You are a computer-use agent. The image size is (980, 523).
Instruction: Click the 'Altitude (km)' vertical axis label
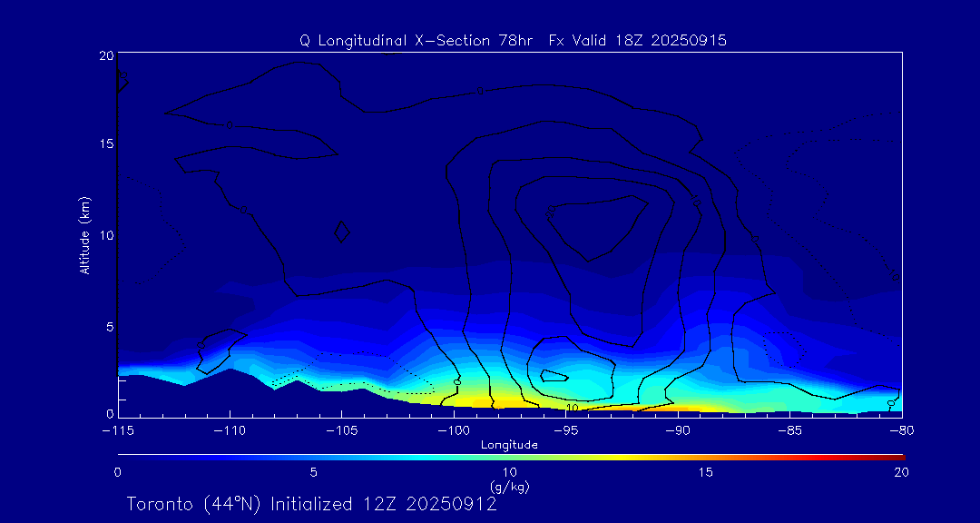tap(84, 235)
